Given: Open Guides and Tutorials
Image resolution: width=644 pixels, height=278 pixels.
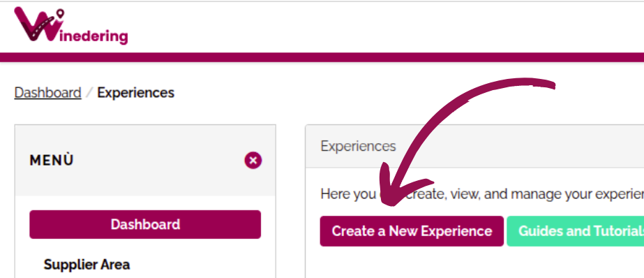Looking at the screenshot, I should click(x=575, y=231).
